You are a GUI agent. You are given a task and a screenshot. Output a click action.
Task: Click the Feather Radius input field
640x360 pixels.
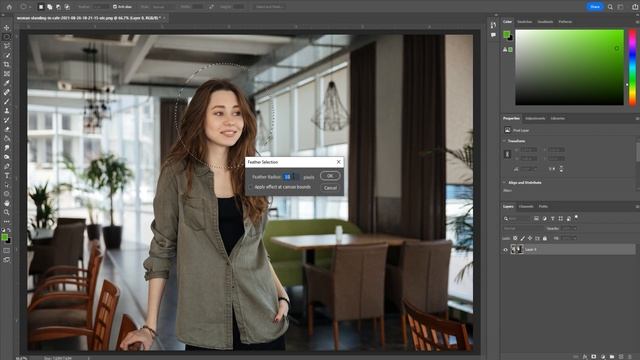coord(291,177)
